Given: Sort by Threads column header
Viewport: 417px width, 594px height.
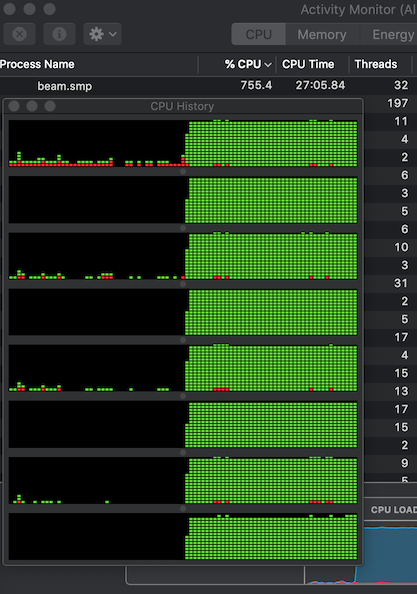Looking at the screenshot, I should tap(376, 64).
